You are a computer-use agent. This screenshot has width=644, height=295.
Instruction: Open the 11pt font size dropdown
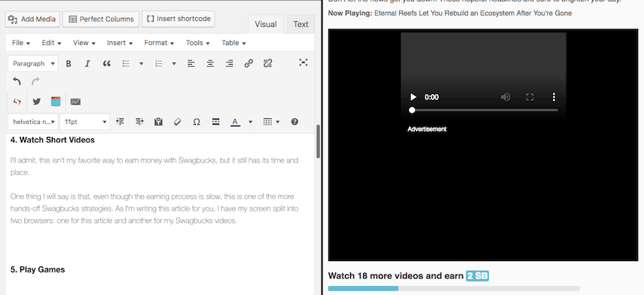tap(85, 122)
